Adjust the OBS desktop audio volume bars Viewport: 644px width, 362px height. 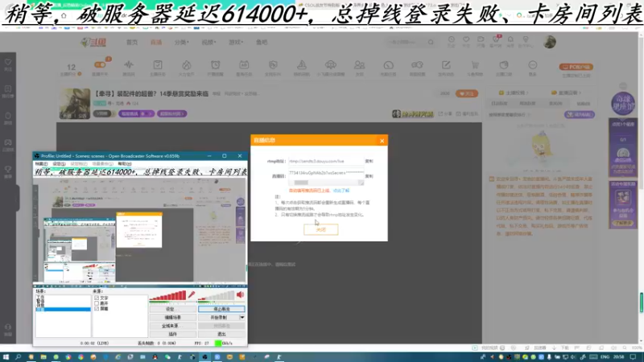pos(217,295)
